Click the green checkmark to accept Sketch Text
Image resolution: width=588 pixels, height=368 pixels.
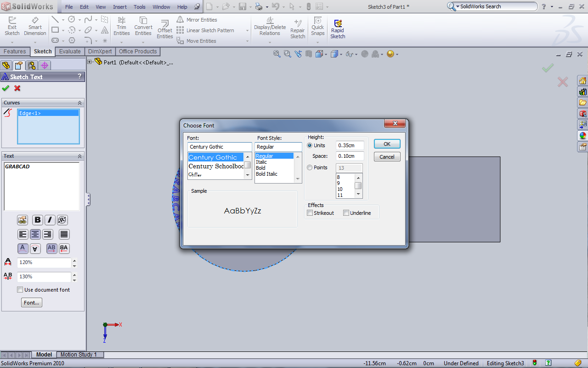click(x=6, y=88)
